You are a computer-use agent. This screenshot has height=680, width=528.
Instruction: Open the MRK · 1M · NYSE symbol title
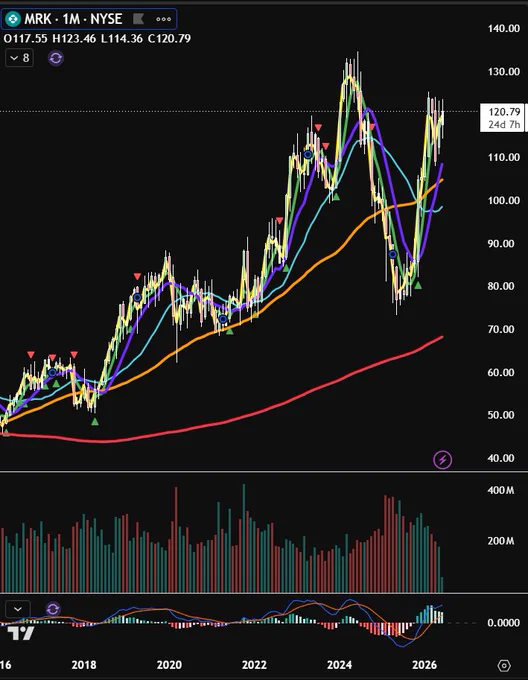point(73,19)
